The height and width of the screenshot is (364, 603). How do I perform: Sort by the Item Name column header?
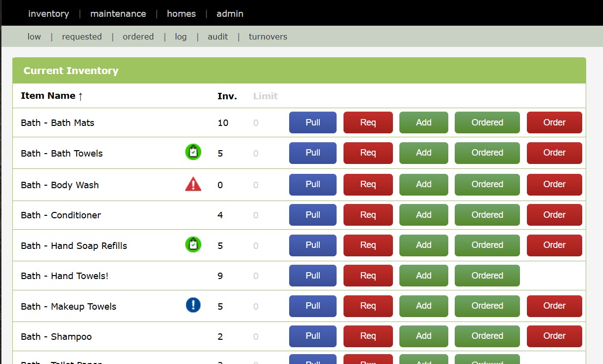(51, 96)
